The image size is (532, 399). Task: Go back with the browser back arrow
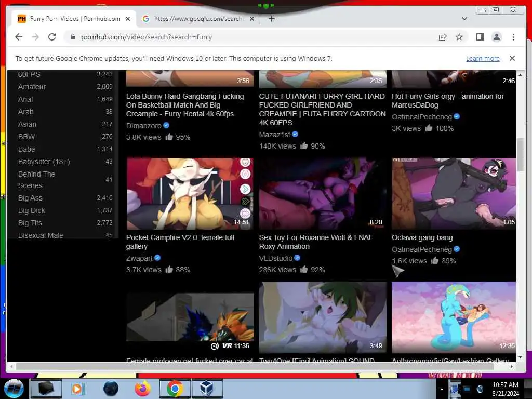tap(19, 37)
